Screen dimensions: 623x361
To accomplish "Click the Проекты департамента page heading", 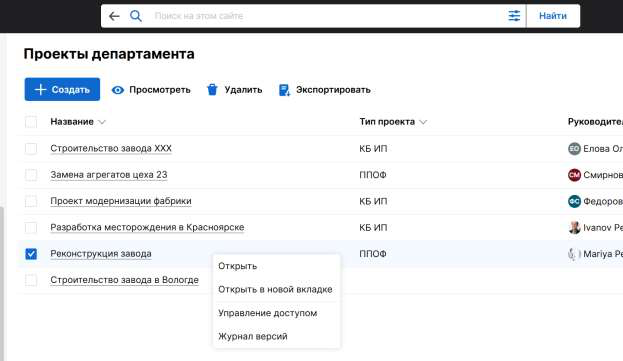I will click(x=109, y=54).
